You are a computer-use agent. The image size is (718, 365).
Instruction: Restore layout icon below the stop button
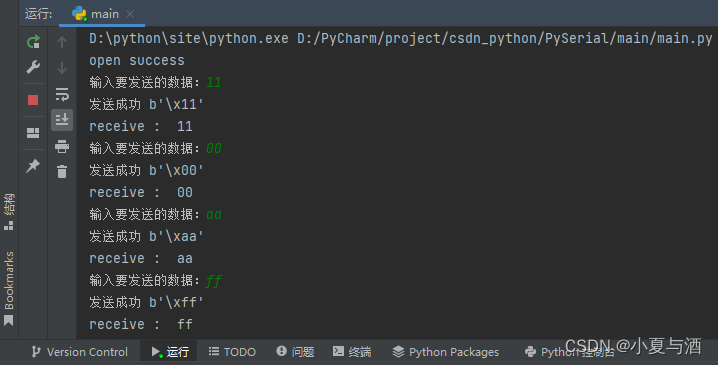[x=33, y=133]
